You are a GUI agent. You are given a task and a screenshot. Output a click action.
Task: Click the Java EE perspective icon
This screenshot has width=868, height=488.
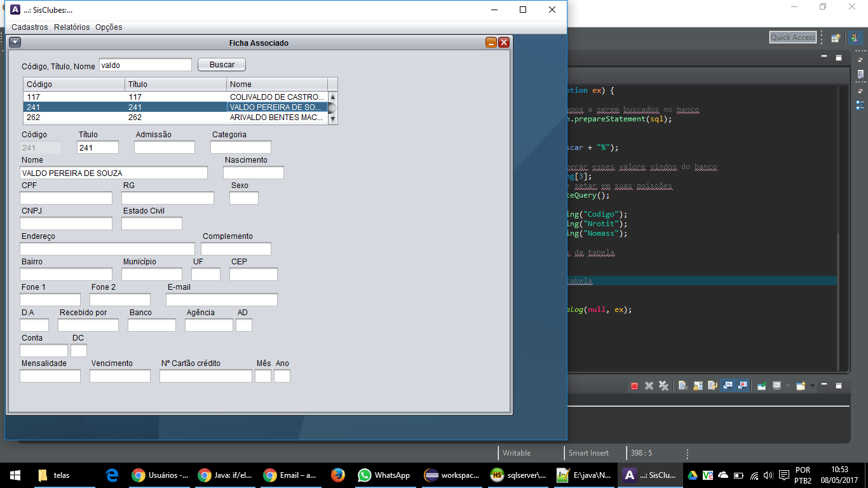[855, 37]
